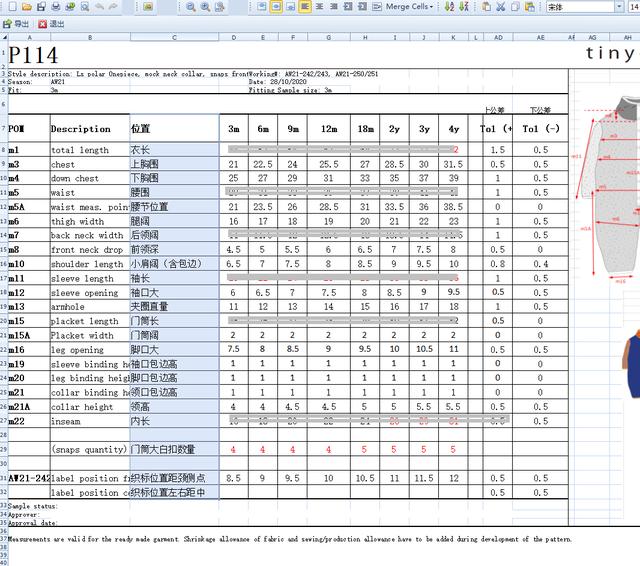
Task: Select the 4y size header cell
Action: tap(453, 129)
